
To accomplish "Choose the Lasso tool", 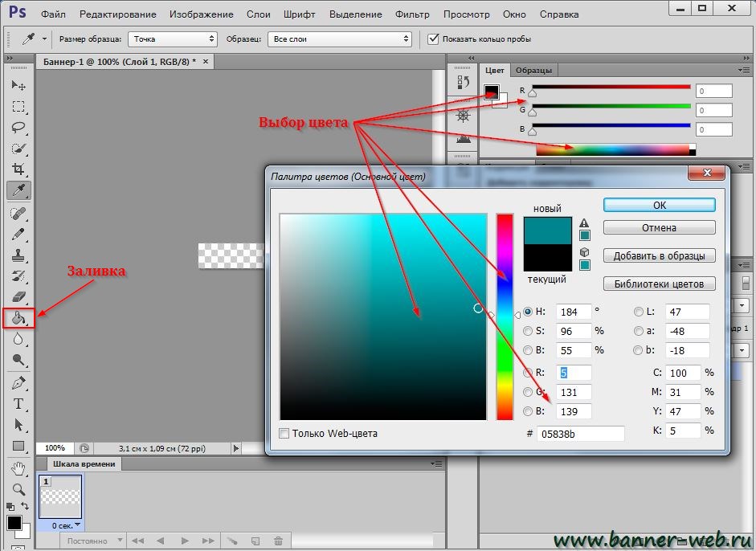I will click(x=18, y=127).
